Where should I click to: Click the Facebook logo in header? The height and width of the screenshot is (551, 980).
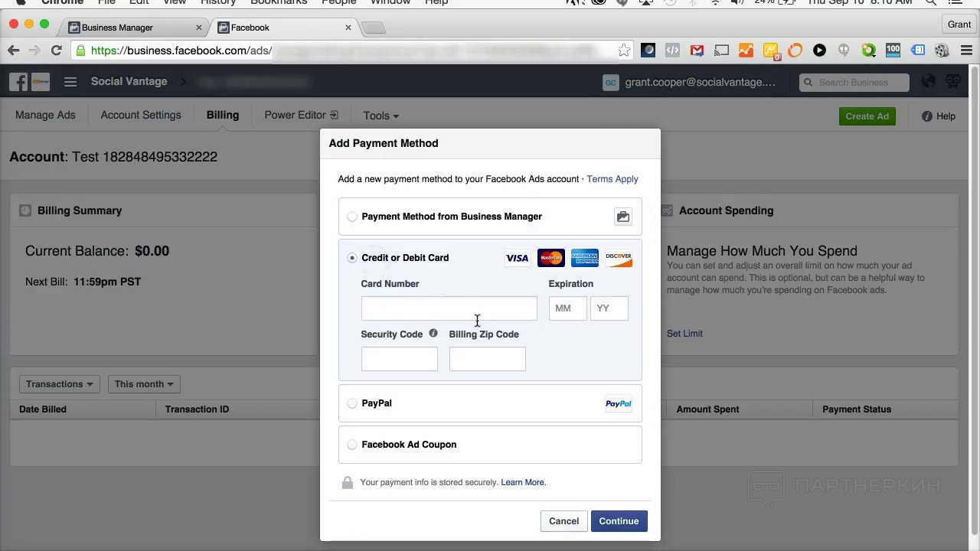(18, 82)
